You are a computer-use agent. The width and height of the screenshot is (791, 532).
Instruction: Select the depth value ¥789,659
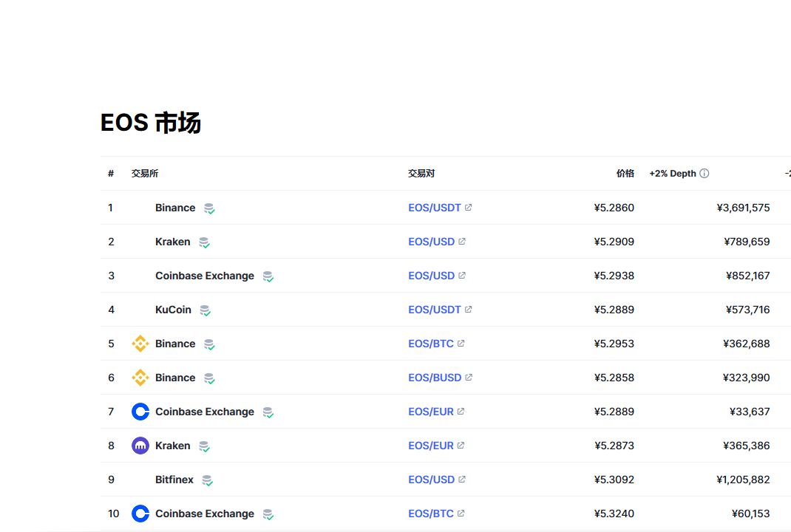pos(747,242)
